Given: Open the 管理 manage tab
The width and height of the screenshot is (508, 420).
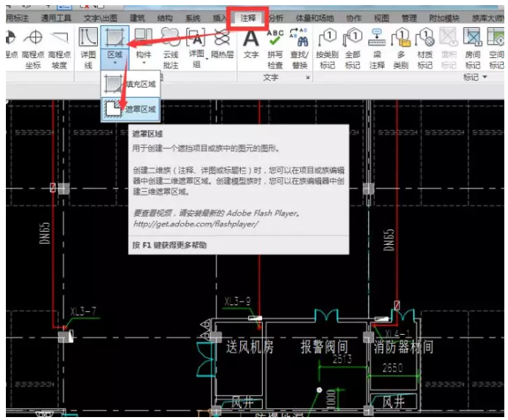Looking at the screenshot, I should click(409, 18).
